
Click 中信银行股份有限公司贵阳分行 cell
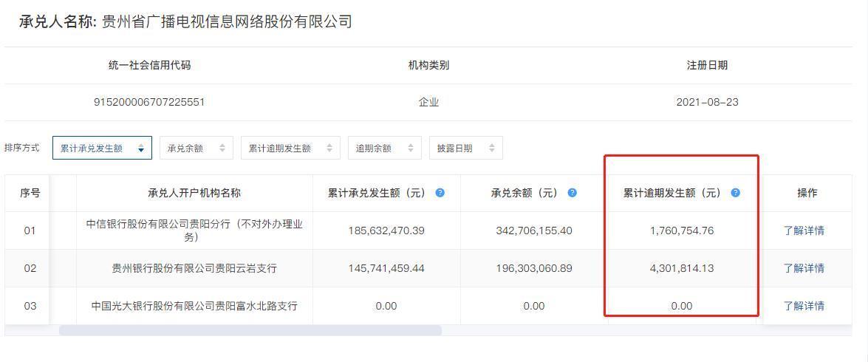click(x=194, y=230)
